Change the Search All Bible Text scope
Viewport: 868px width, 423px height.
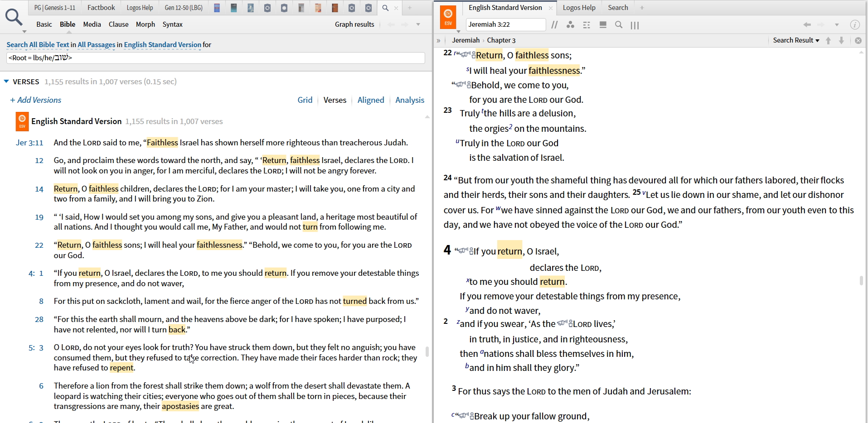pyautogui.click(x=38, y=45)
